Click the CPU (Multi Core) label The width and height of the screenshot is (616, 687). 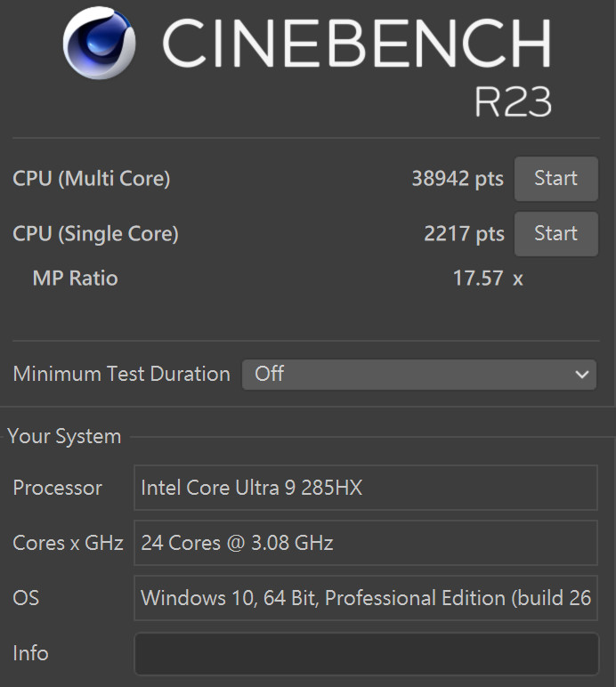click(x=92, y=179)
